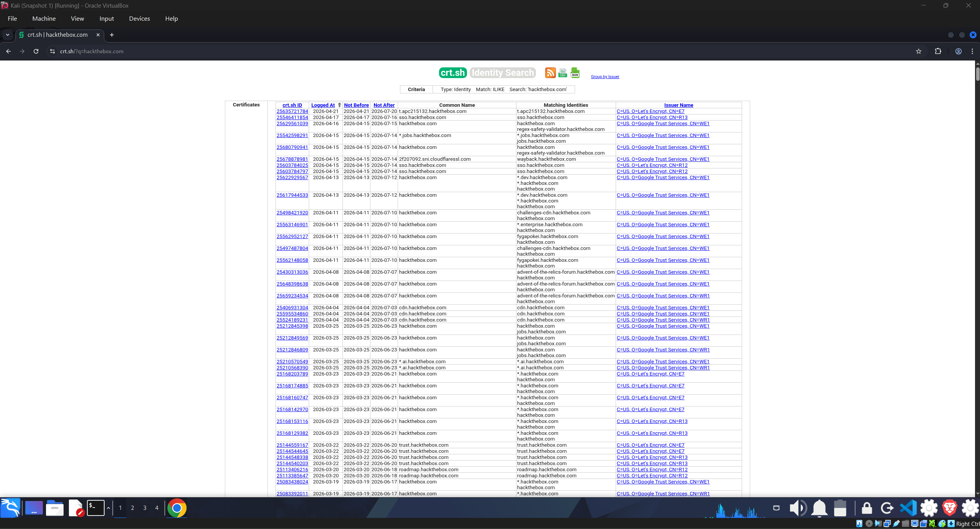
Task: Sort by Issuer Name column
Action: tap(678, 105)
